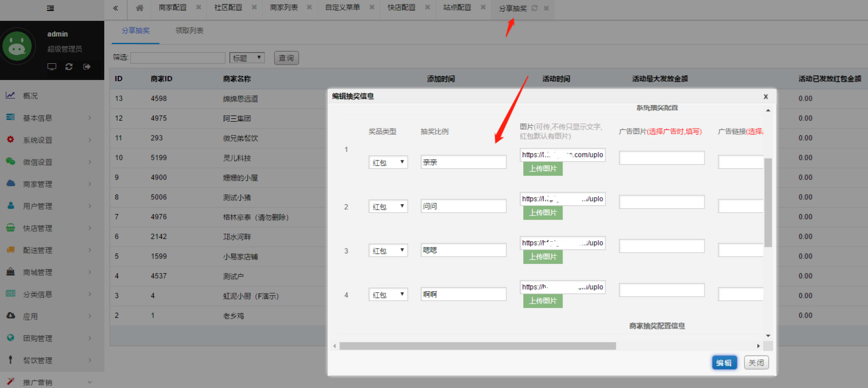The width and height of the screenshot is (868, 388).
Task: Open 餐饮管理 sidebar menu
Action: coord(52,360)
